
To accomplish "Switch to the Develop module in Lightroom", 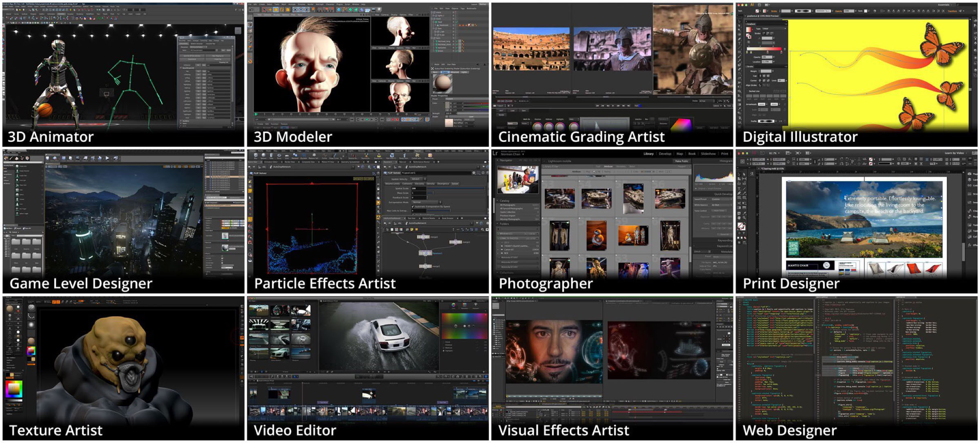I will coord(665,154).
